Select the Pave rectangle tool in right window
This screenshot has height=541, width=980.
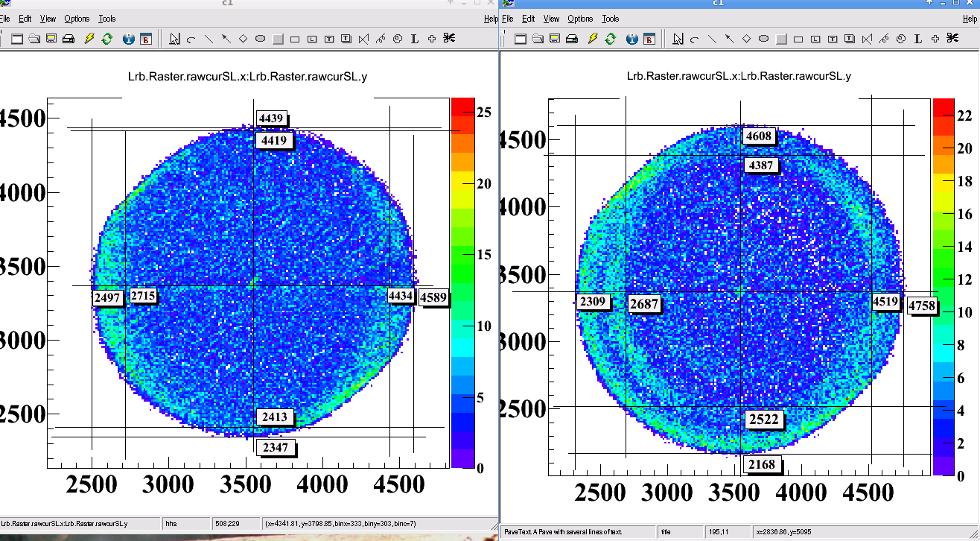(798, 39)
